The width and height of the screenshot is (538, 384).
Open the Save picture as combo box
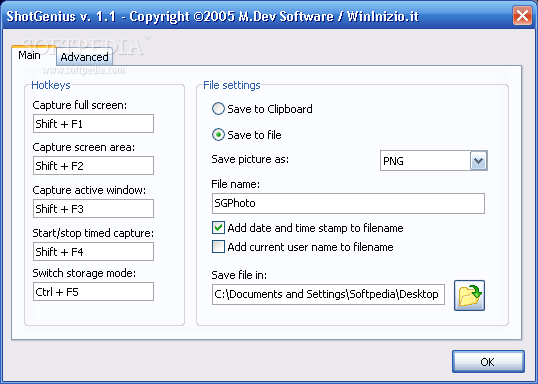[x=434, y=161]
